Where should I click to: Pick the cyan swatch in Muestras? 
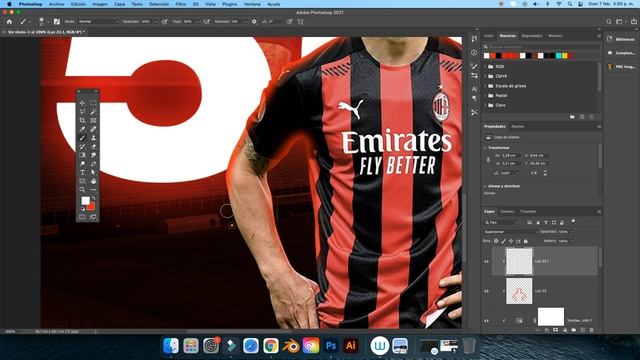click(558, 56)
